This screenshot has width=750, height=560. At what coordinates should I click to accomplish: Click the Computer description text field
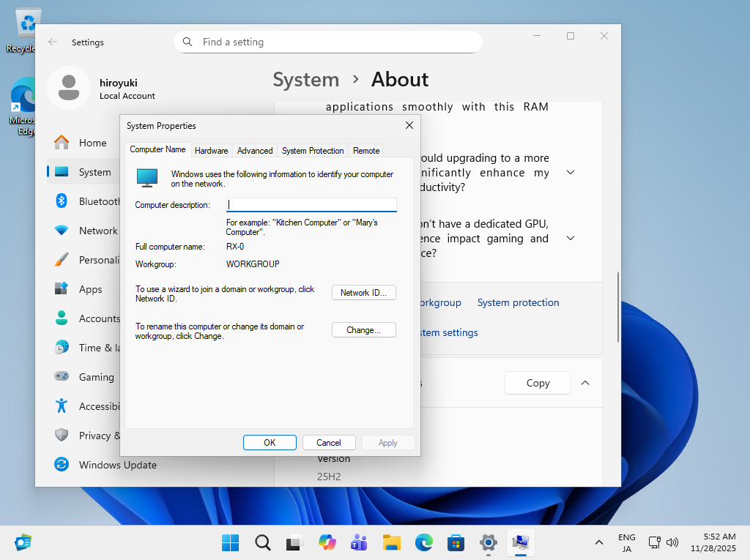(311, 205)
